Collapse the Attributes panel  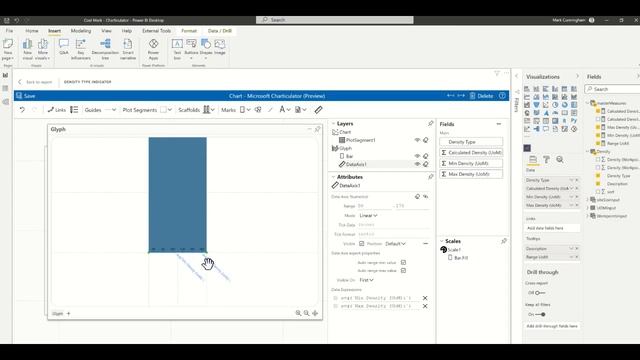pyautogui.click(x=333, y=177)
